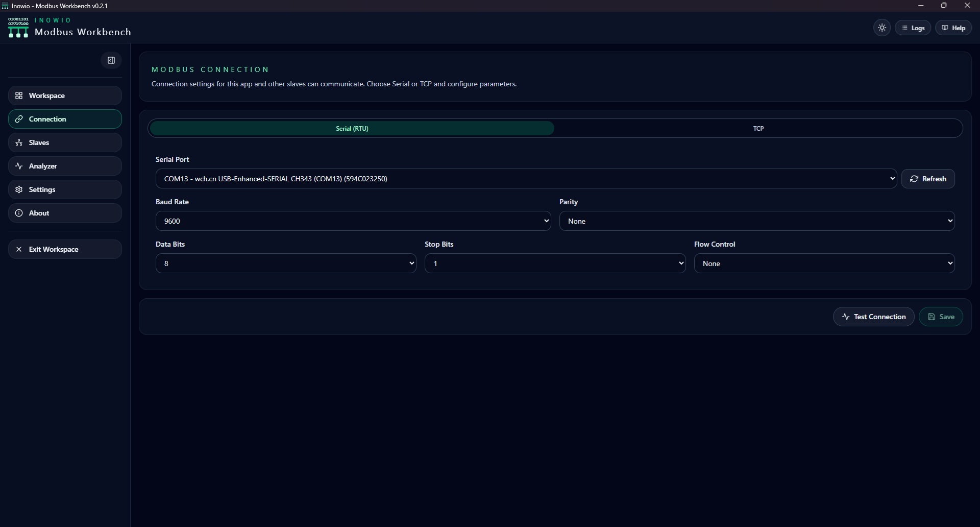The height and width of the screenshot is (527, 980).
Task: Expand the Parity dropdown
Action: point(757,221)
